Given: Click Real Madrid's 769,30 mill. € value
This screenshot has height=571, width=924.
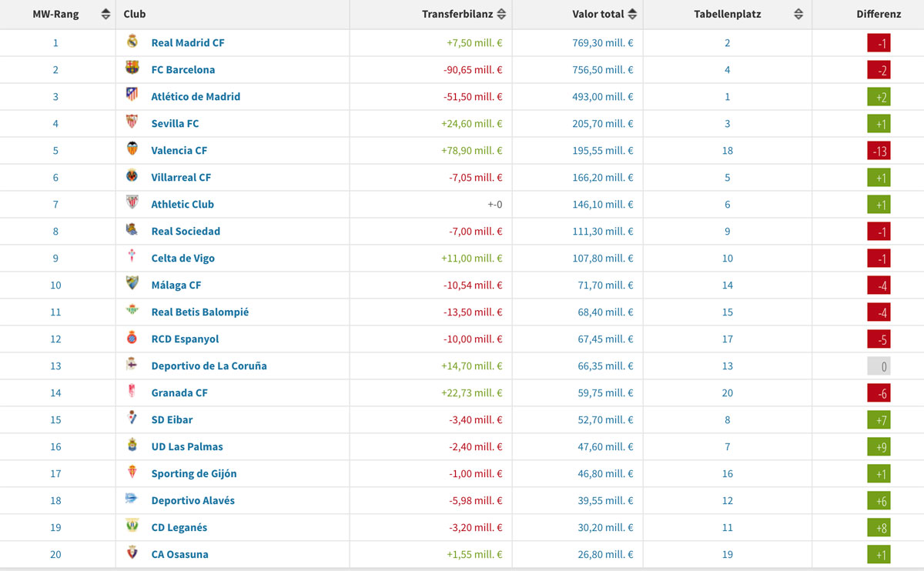Looking at the screenshot, I should (x=603, y=42).
